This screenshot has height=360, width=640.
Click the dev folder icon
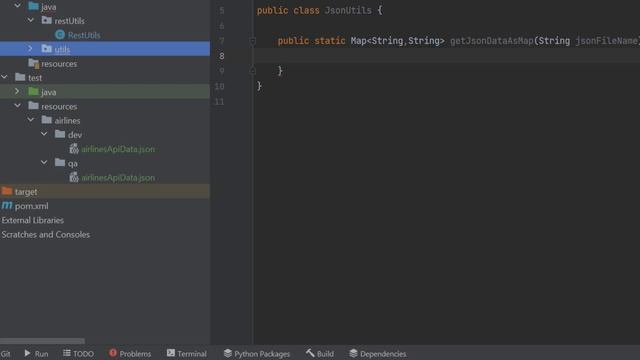click(x=60, y=134)
